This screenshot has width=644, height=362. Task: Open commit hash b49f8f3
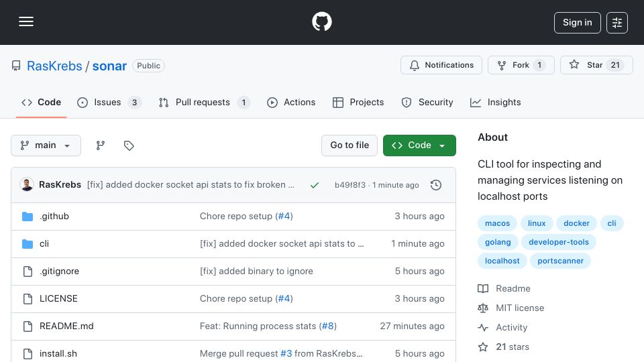[x=350, y=185]
